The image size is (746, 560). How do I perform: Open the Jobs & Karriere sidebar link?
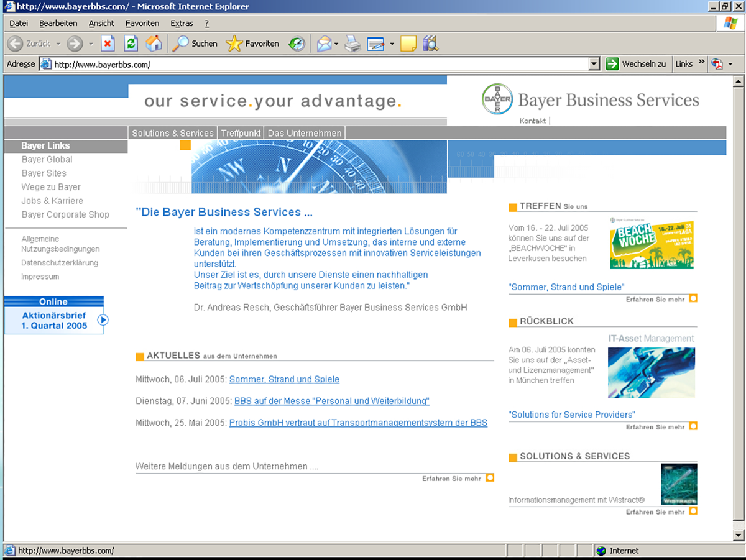[x=52, y=201]
